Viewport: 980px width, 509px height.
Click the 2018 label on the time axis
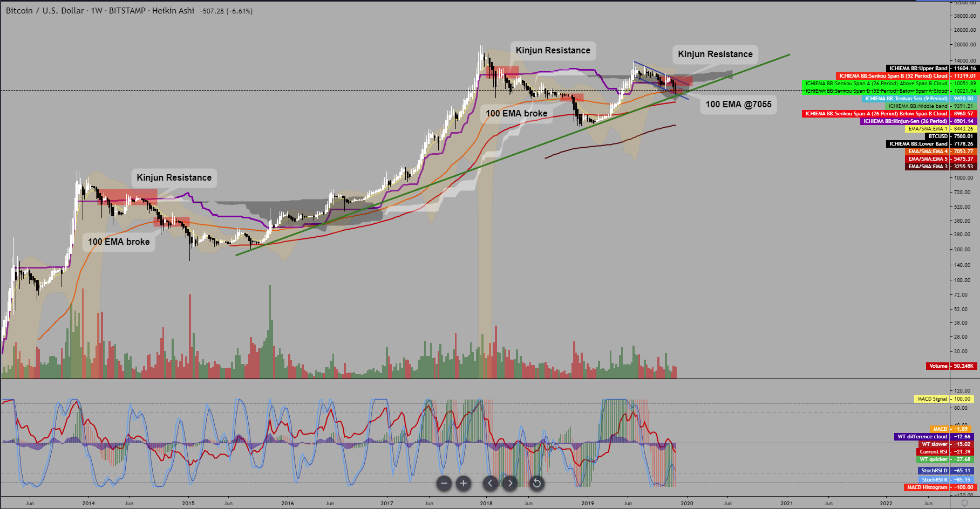486,504
